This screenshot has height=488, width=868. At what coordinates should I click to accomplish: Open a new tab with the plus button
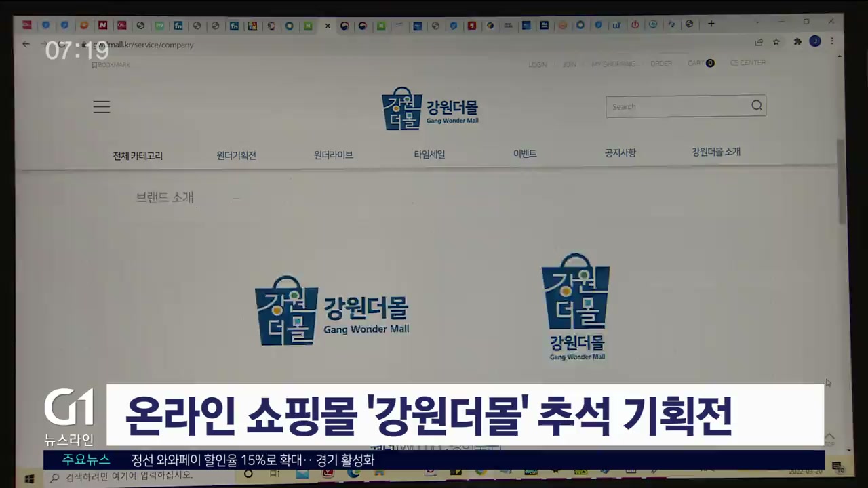click(711, 24)
